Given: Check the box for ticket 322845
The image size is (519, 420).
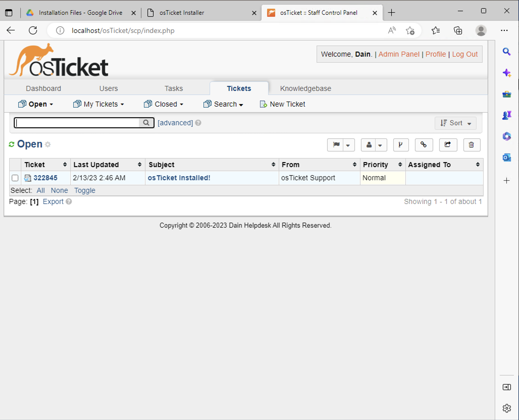Looking at the screenshot, I should pos(15,178).
